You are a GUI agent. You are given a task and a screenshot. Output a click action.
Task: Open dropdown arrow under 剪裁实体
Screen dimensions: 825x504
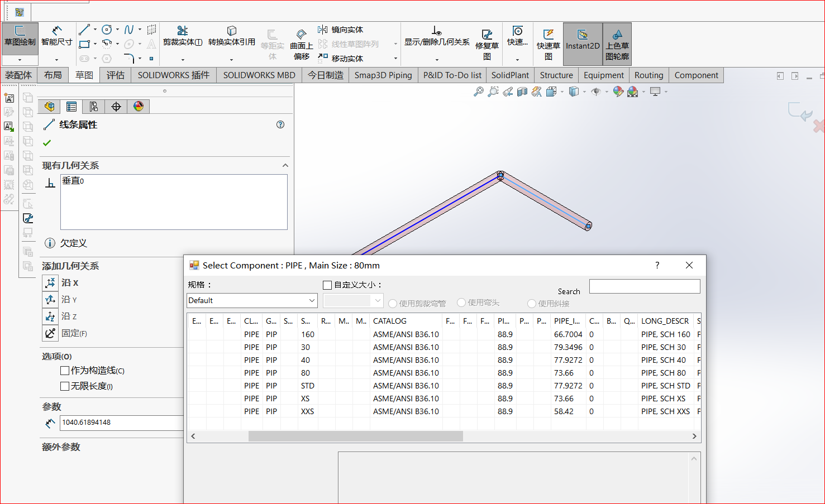tap(183, 60)
